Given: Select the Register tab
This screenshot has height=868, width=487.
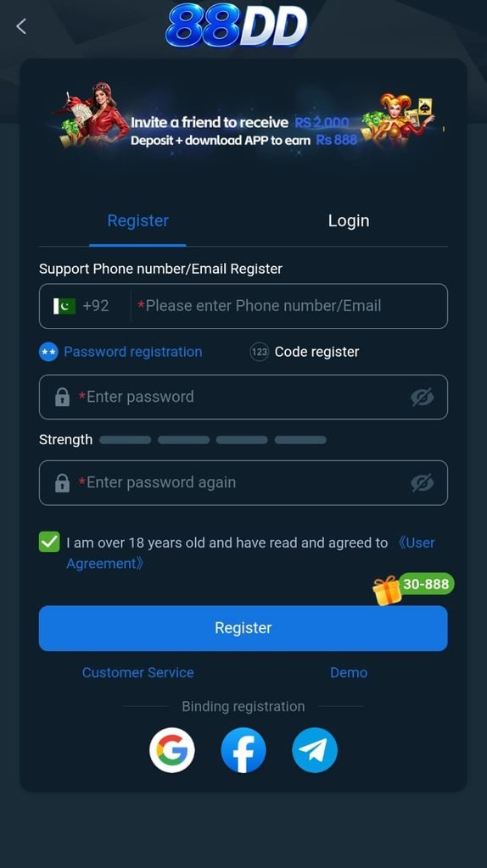Looking at the screenshot, I should pyautogui.click(x=138, y=220).
